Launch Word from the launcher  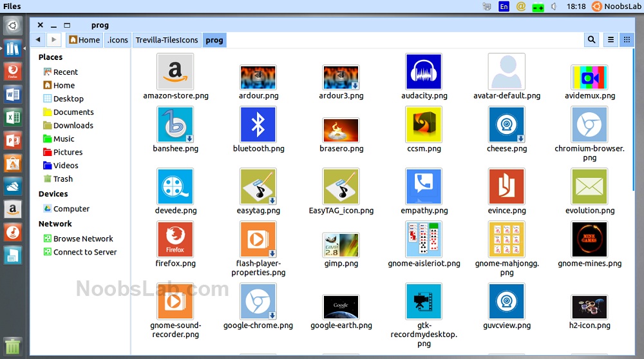click(13, 95)
